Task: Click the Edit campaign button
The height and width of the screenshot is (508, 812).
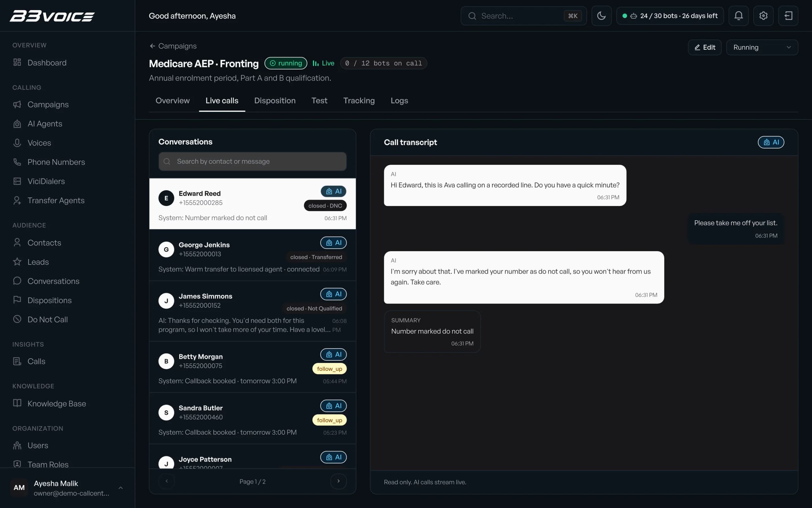Action: point(704,47)
